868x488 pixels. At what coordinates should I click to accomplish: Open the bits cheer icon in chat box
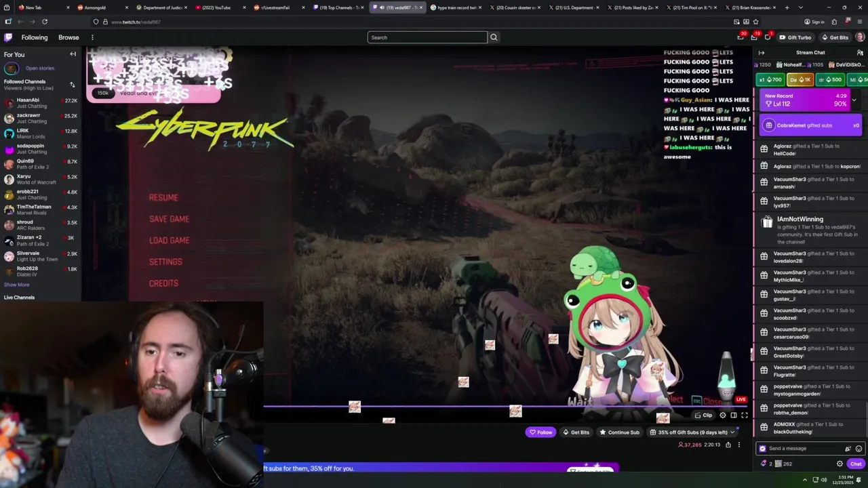pyautogui.click(x=848, y=449)
